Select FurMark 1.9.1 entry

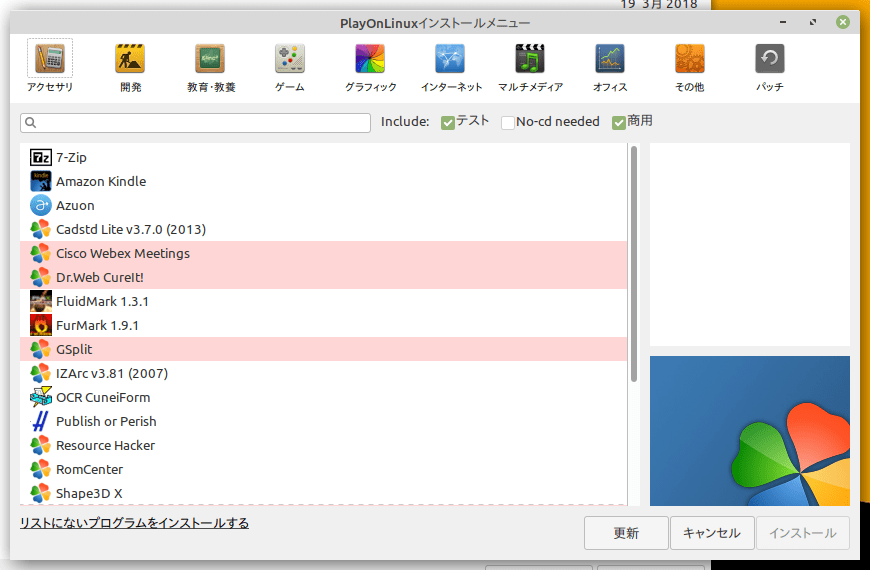tap(323, 325)
